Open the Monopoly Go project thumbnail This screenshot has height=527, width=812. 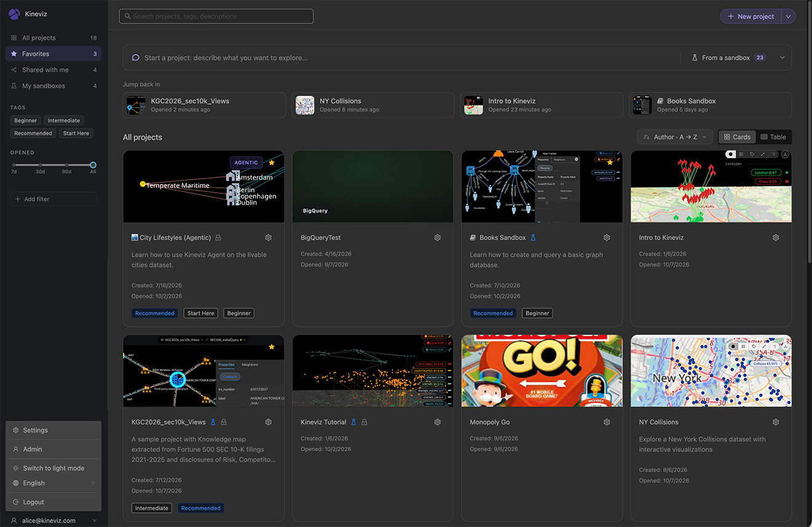542,371
